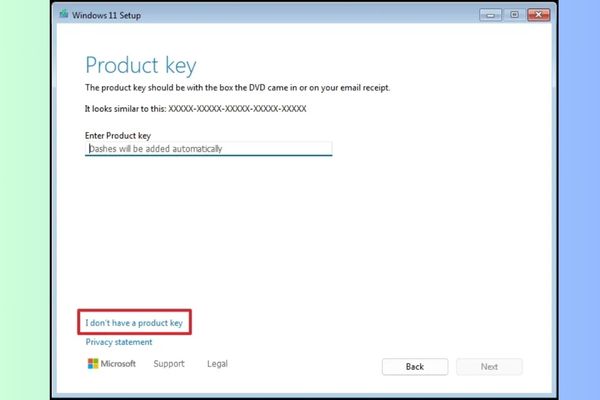
Task: Go back with the Back button
Action: click(x=414, y=366)
